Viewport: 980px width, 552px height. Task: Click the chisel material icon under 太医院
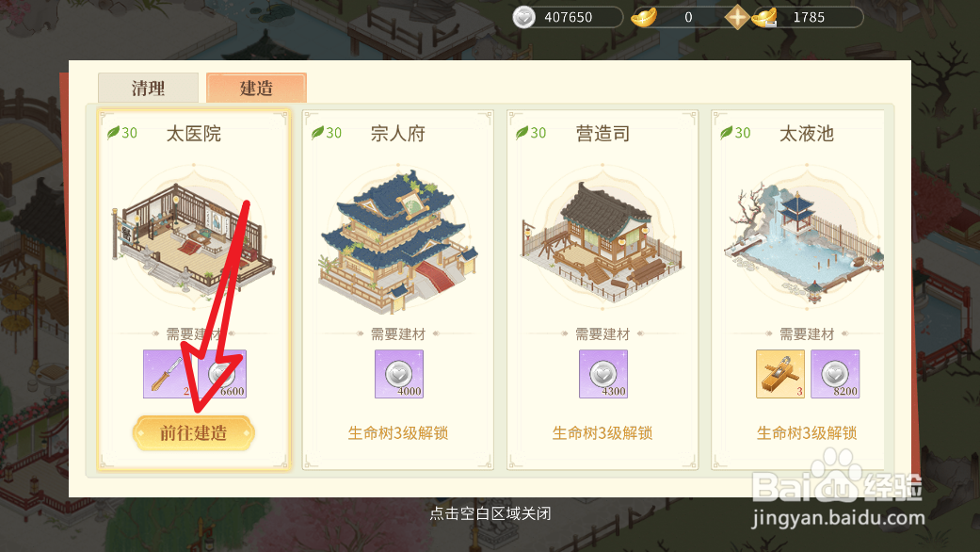coord(167,374)
